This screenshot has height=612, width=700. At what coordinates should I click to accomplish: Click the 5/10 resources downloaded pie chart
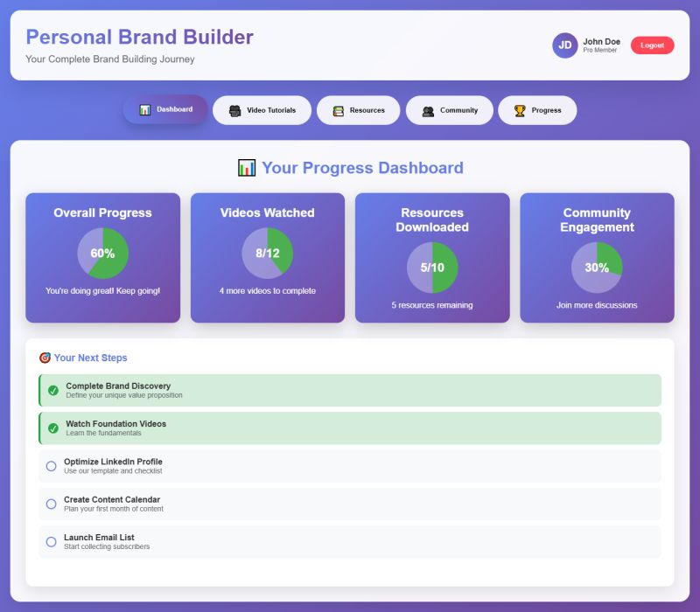click(x=432, y=268)
